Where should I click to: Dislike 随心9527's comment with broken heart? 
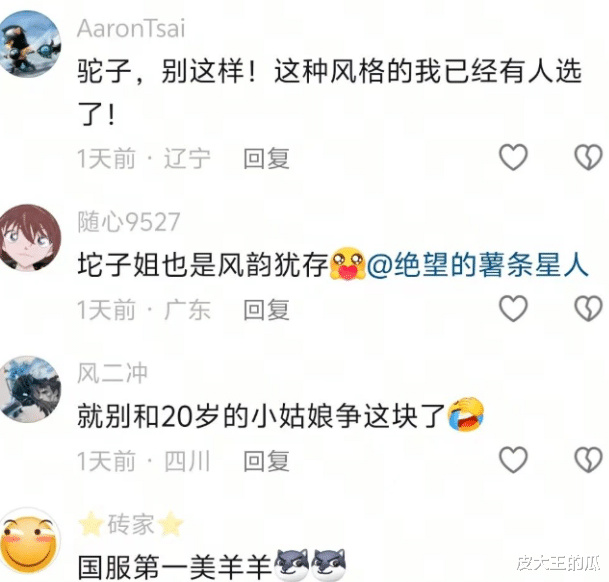click(x=588, y=308)
